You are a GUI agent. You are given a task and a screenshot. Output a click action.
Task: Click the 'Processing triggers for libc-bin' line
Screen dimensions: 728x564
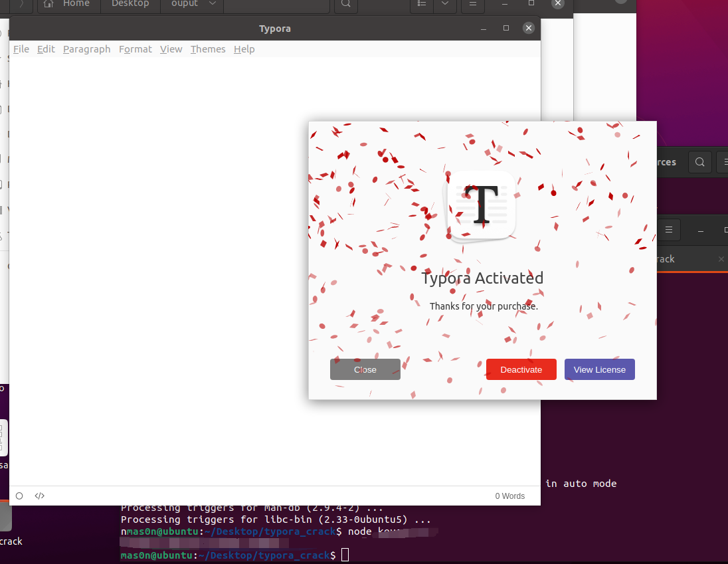pyautogui.click(x=276, y=519)
